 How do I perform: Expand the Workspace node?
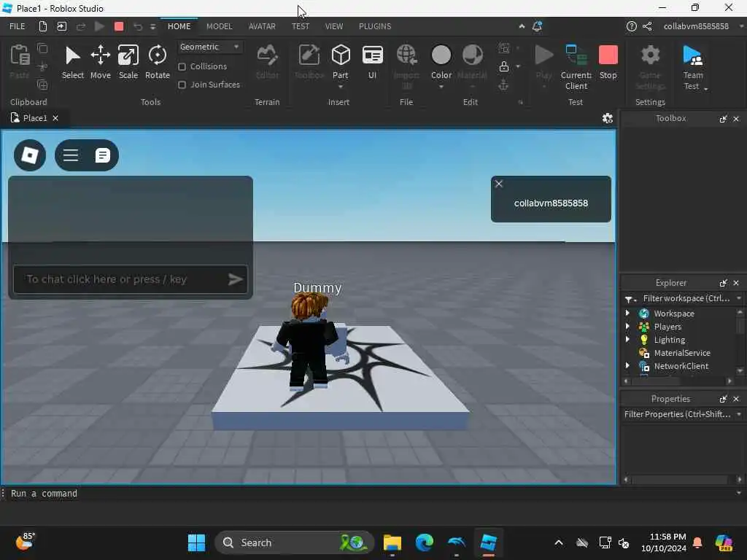click(x=627, y=314)
